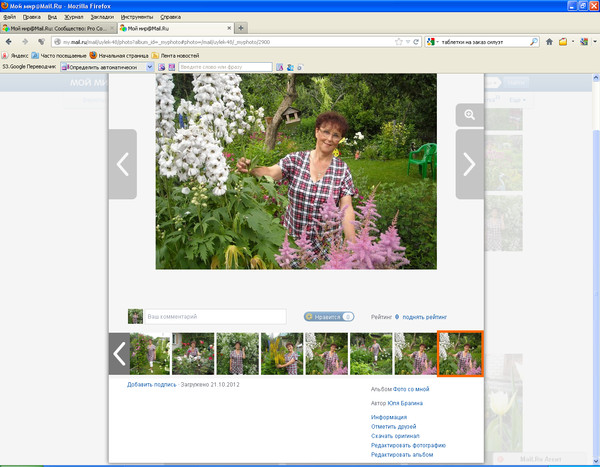
Task: Click the Редактировать альбом link
Action: click(x=402, y=454)
